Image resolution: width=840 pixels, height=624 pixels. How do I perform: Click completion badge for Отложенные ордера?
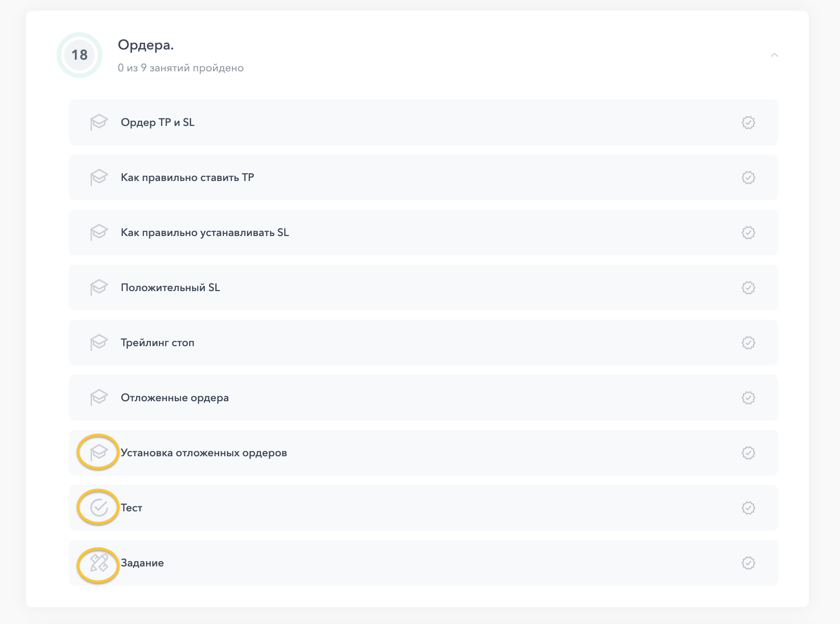click(748, 398)
